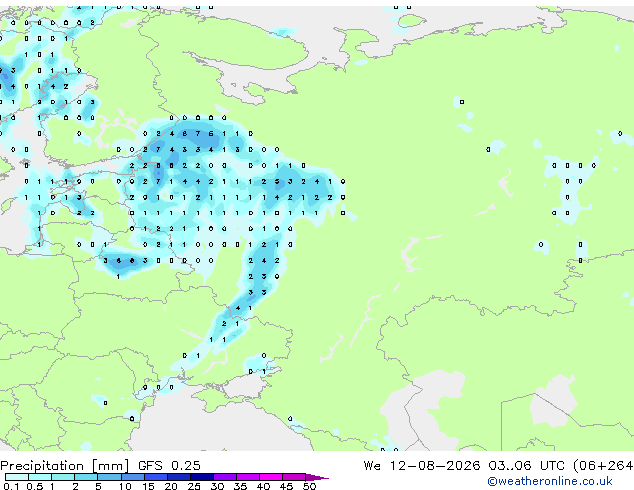Select the 30 to 35 legend swatch
The width and height of the screenshot is (634, 490).
tap(224, 477)
